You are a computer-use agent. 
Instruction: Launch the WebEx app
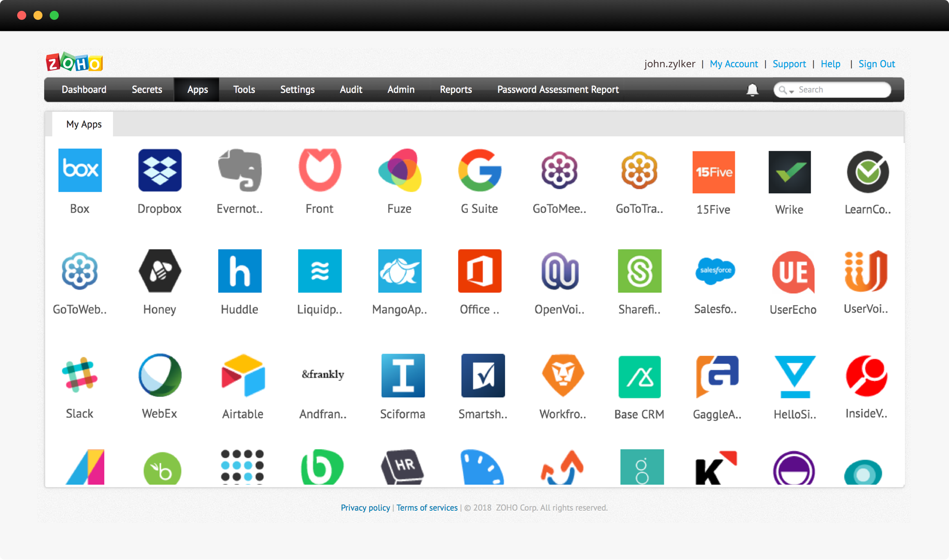coord(160,375)
